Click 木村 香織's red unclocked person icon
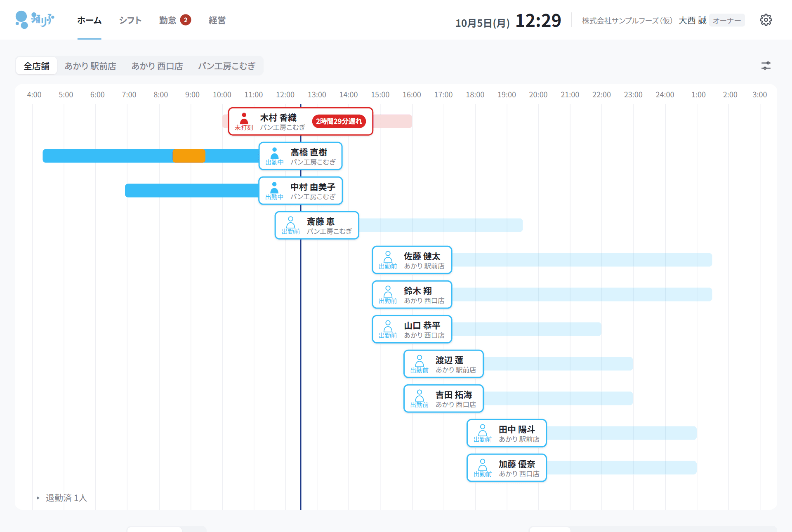The width and height of the screenshot is (792, 532). point(244,119)
